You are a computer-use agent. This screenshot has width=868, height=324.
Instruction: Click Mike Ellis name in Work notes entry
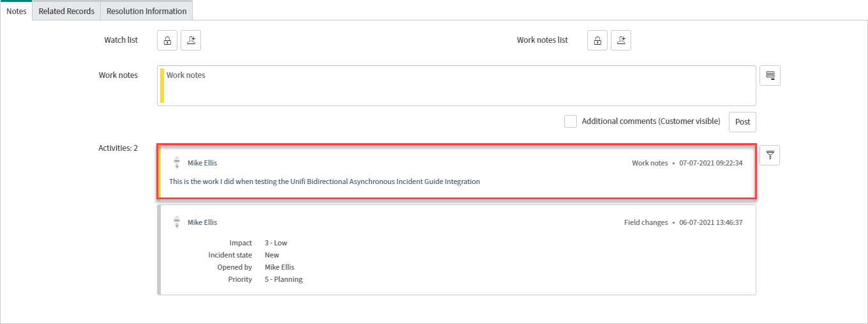tap(202, 163)
